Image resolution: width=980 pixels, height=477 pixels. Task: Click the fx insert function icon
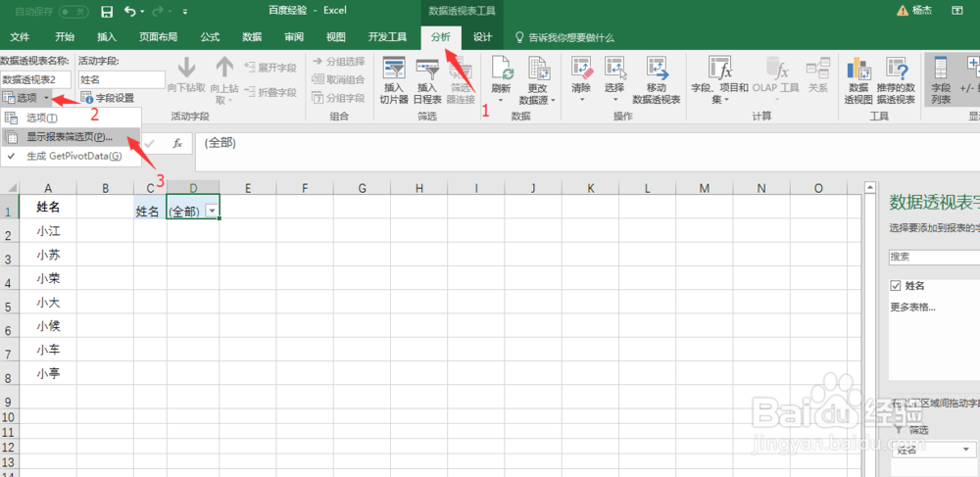pyautogui.click(x=177, y=144)
